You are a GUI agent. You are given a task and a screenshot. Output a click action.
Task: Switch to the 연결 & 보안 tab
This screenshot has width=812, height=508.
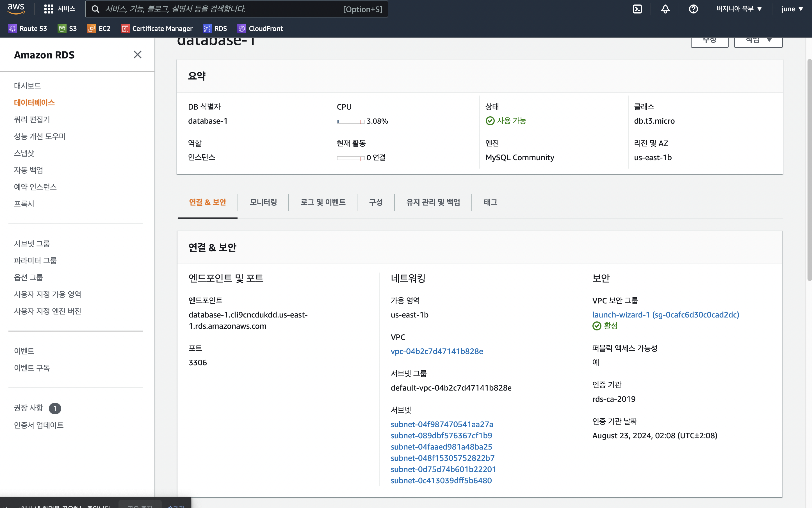pyautogui.click(x=207, y=202)
